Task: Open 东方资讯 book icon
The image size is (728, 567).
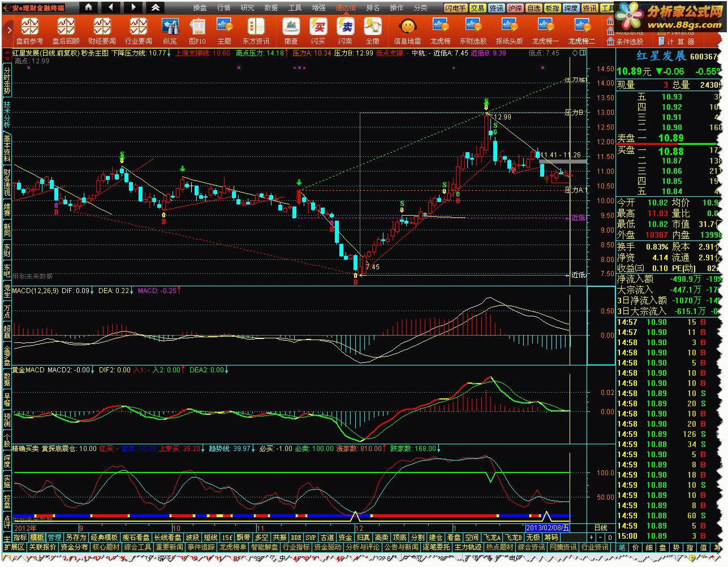Action: (x=256, y=31)
